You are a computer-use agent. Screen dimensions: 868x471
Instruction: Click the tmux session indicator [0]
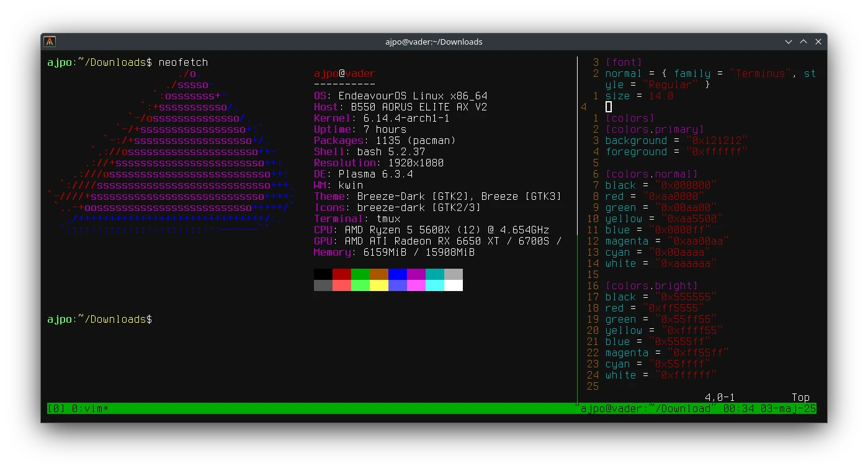coord(56,408)
